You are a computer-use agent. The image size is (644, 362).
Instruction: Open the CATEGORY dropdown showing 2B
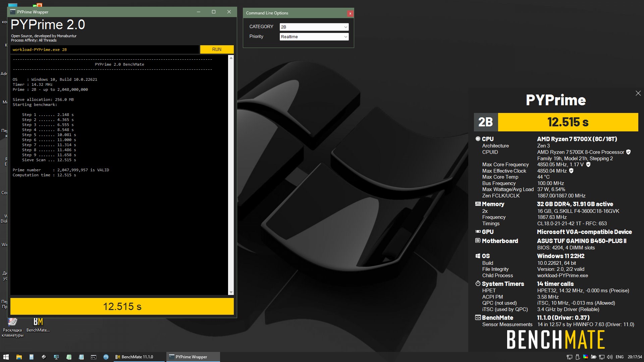click(x=314, y=27)
